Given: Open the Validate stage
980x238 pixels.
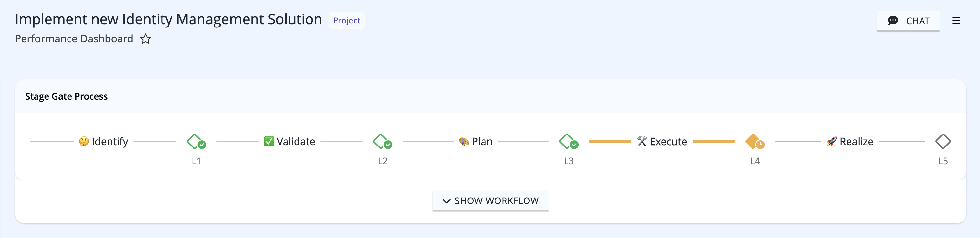Looking at the screenshot, I should point(289,142).
